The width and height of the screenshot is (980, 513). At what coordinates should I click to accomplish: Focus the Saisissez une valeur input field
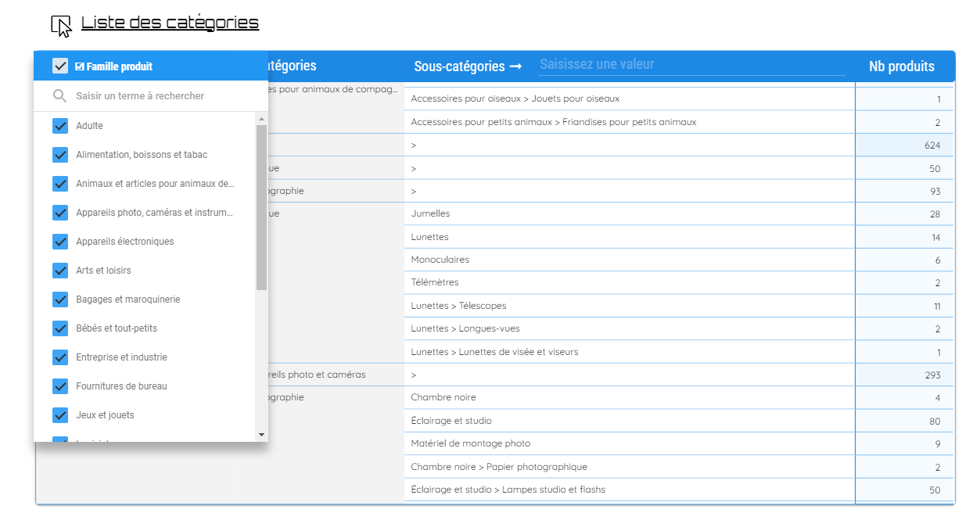[x=692, y=64]
